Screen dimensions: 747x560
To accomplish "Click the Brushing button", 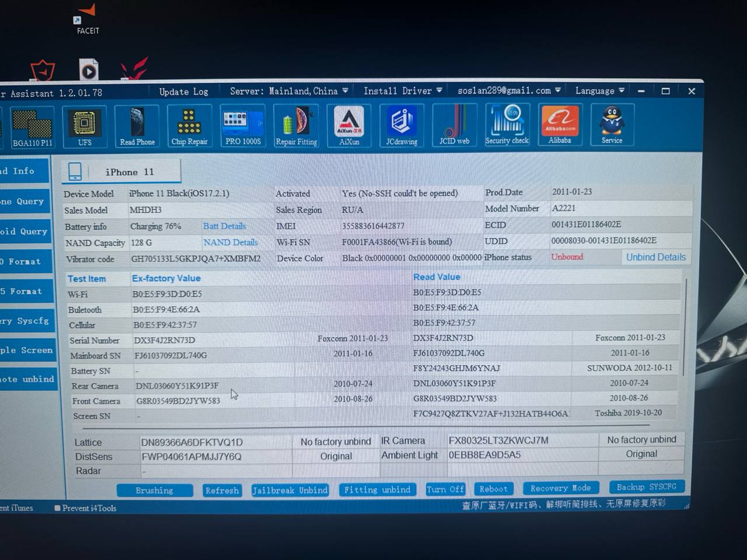I will click(155, 491).
